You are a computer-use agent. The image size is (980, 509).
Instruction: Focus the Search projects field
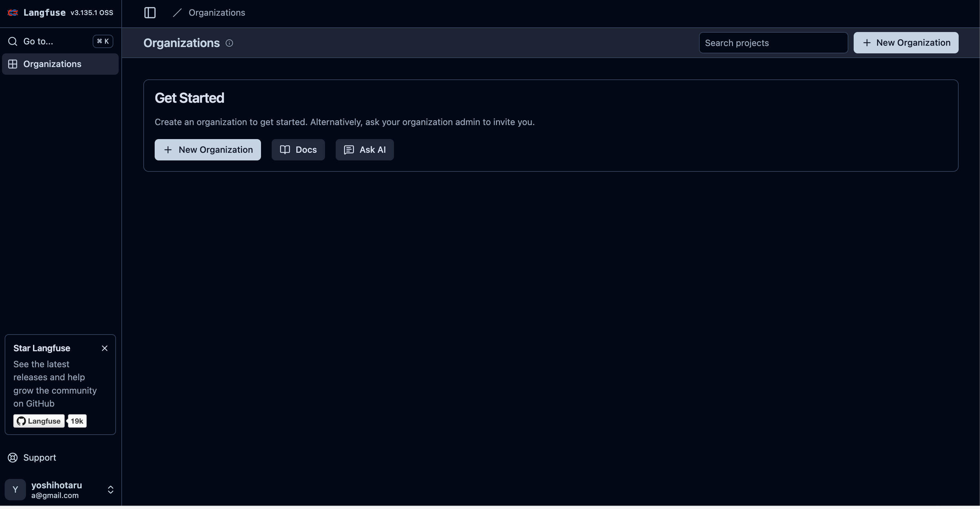click(x=773, y=43)
